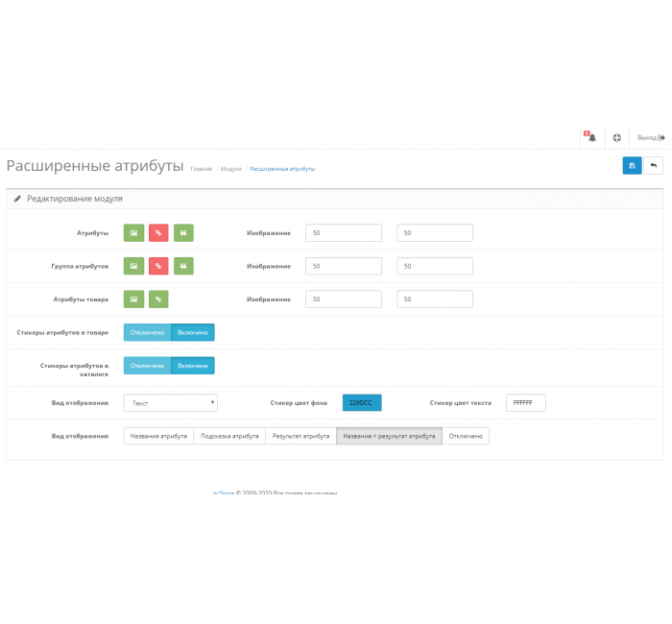Image resolution: width=672 pixels, height=624 pixels.
Task: Click second image size field for Атрибуты
Action: click(435, 232)
